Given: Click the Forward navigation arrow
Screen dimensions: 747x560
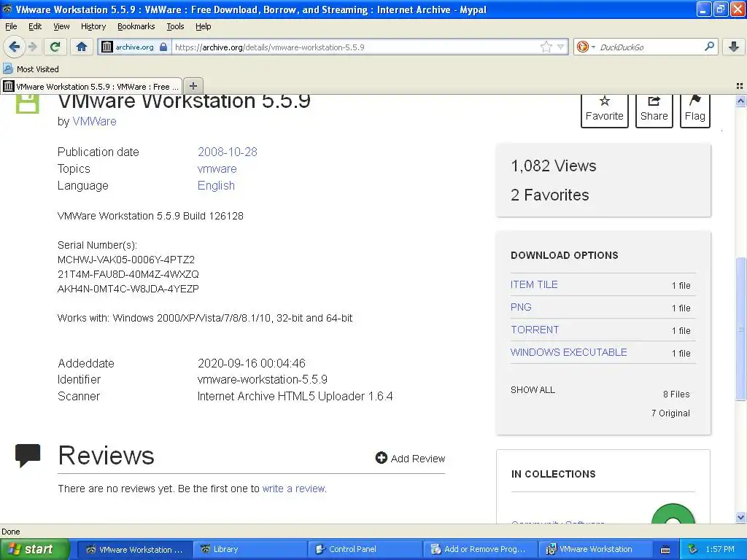Looking at the screenshot, I should pyautogui.click(x=32, y=47).
